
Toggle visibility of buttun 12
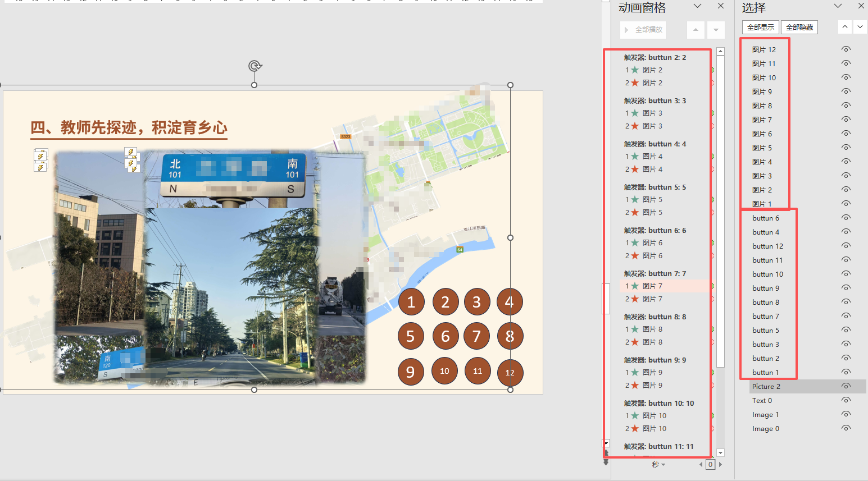pos(846,246)
